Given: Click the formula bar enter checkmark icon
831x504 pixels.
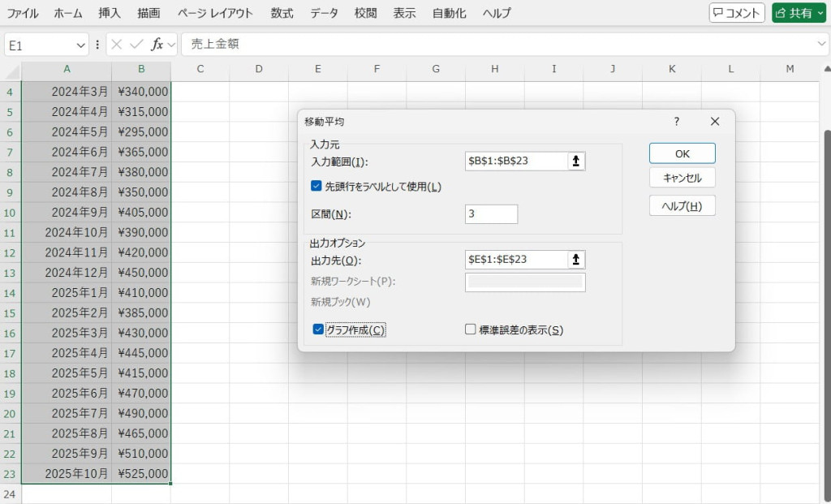Looking at the screenshot, I should 136,45.
